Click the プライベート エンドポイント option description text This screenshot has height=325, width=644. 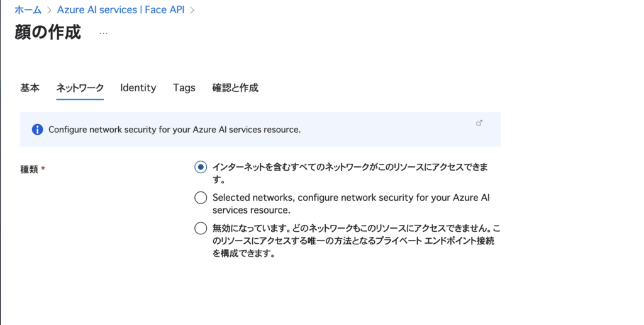point(356,241)
